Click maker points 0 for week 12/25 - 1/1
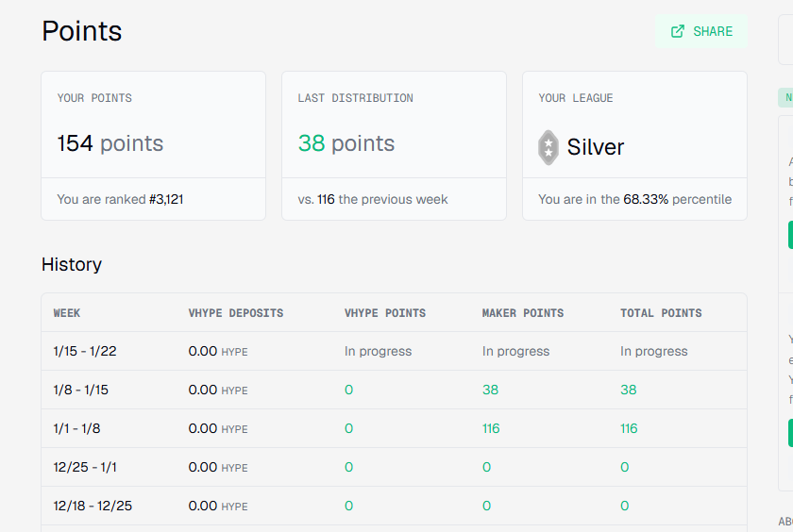This screenshot has width=793, height=532. pos(486,467)
